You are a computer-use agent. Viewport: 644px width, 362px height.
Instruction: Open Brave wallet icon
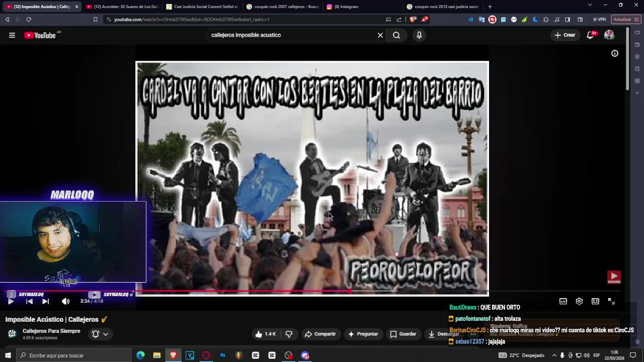click(x=580, y=20)
